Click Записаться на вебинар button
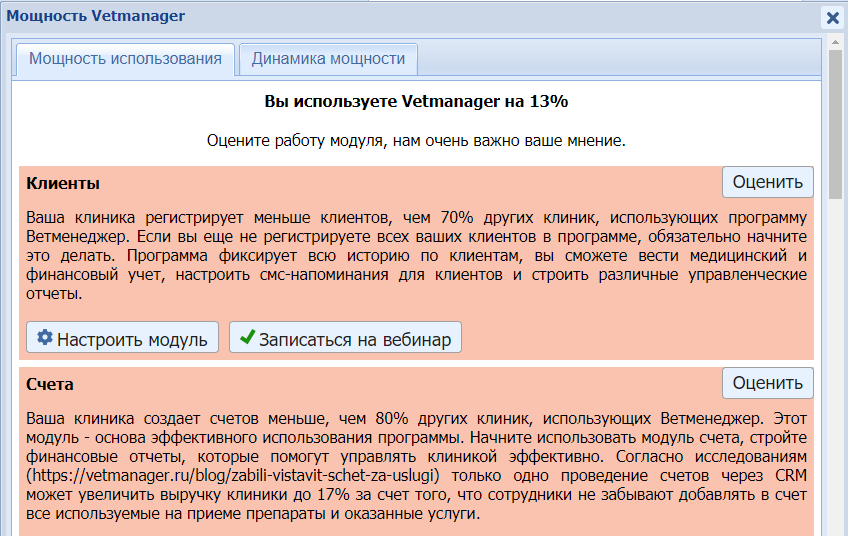This screenshot has height=536, width=848. (x=345, y=338)
